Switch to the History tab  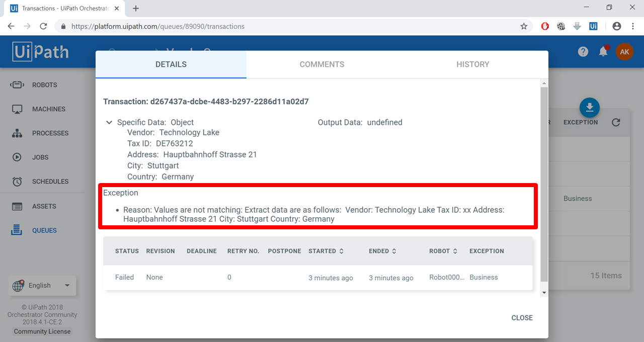click(473, 64)
